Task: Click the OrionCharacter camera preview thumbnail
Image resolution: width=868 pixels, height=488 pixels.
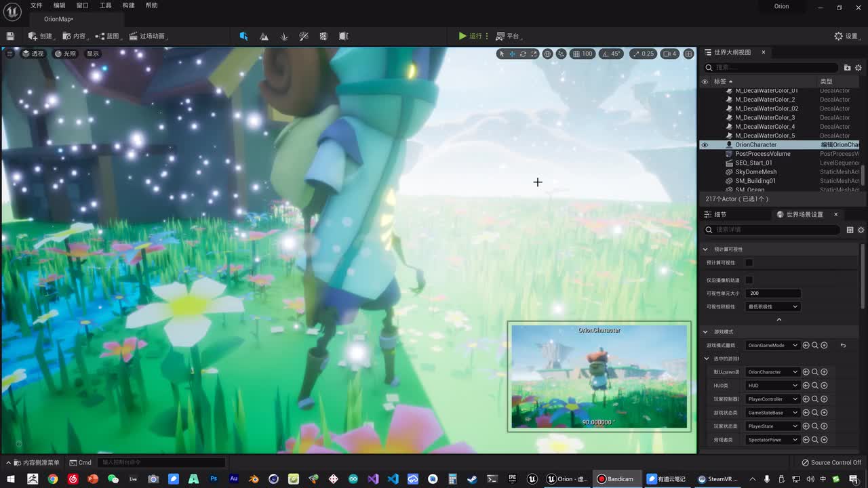Action: coord(599,376)
